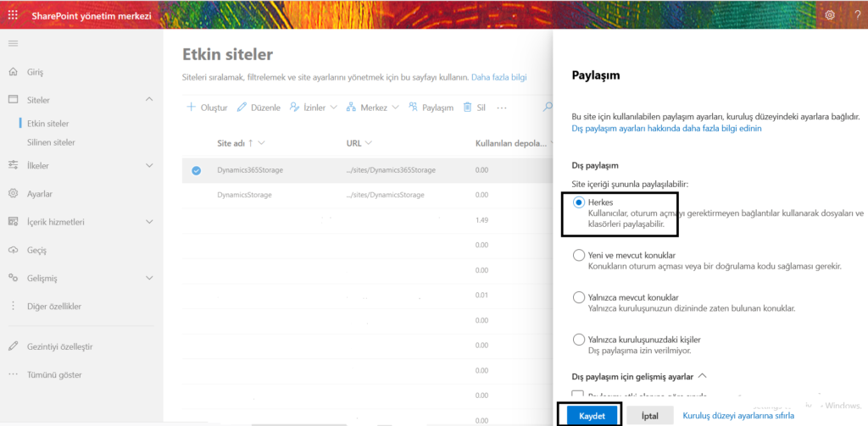Open Giriş home page
This screenshot has width=868, height=426.
35,72
